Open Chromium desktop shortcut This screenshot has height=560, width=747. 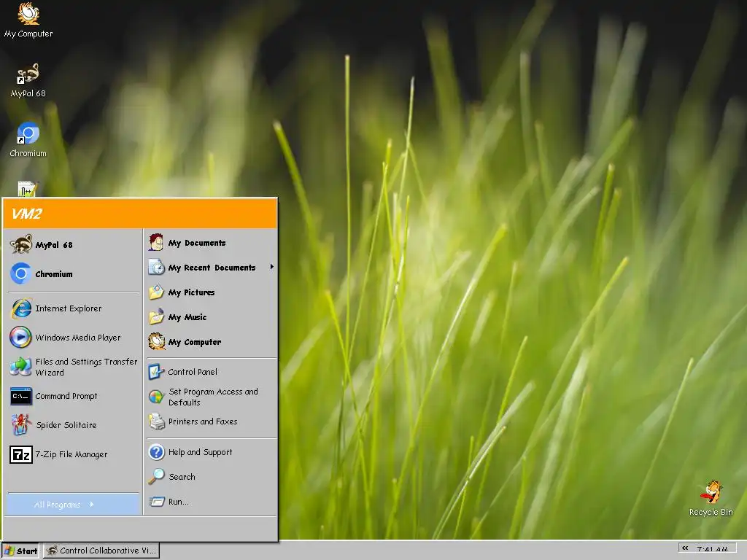point(28,140)
